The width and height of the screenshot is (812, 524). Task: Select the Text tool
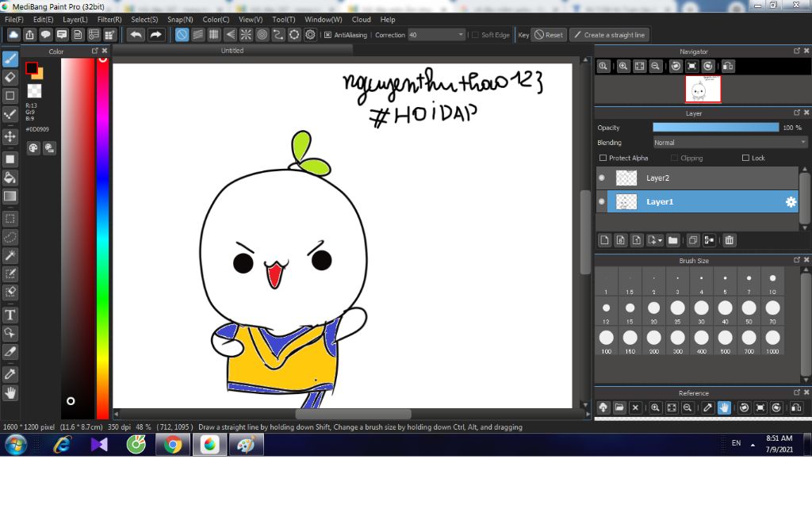10,315
